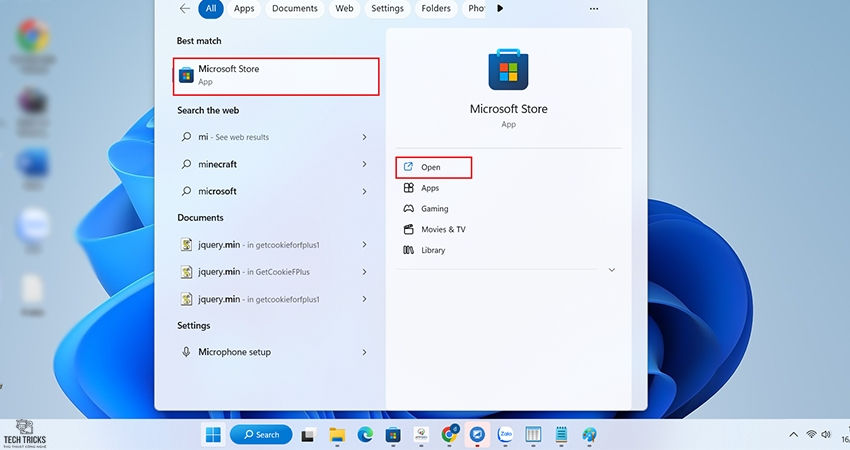Image resolution: width=850 pixels, height=450 pixels.
Task: Launch Microsoft Store from taskbar
Action: tap(393, 435)
